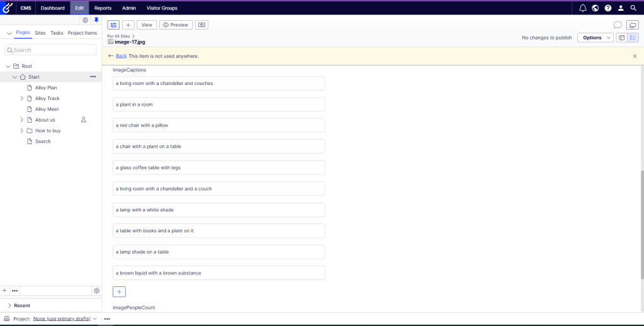Click the navigation pane settings gear
This screenshot has height=326, width=644.
pyautogui.click(x=86, y=20)
